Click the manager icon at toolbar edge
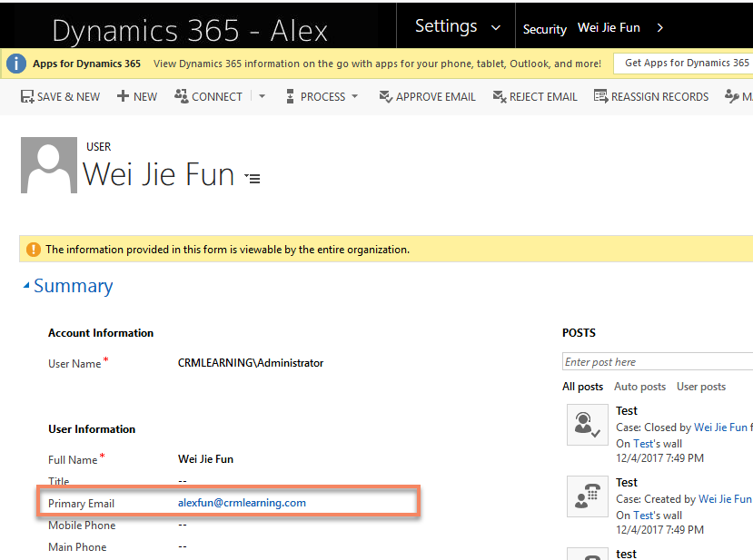Screen dimensions: 753x560 click(x=731, y=96)
